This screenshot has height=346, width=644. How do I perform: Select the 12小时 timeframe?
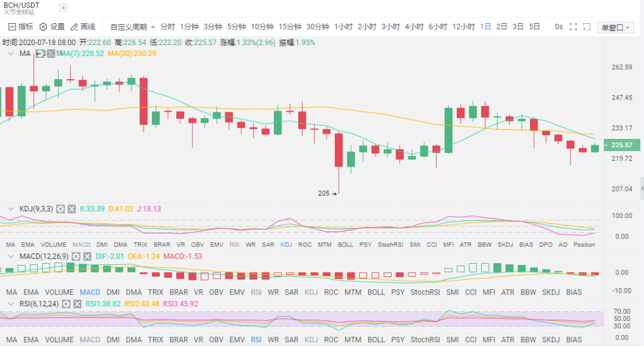(x=463, y=27)
